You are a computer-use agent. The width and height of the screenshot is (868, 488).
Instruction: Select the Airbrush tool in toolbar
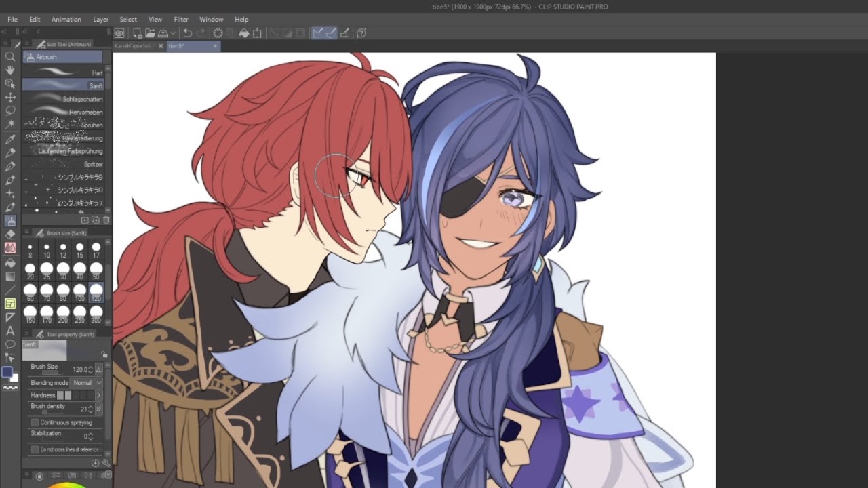(10, 221)
